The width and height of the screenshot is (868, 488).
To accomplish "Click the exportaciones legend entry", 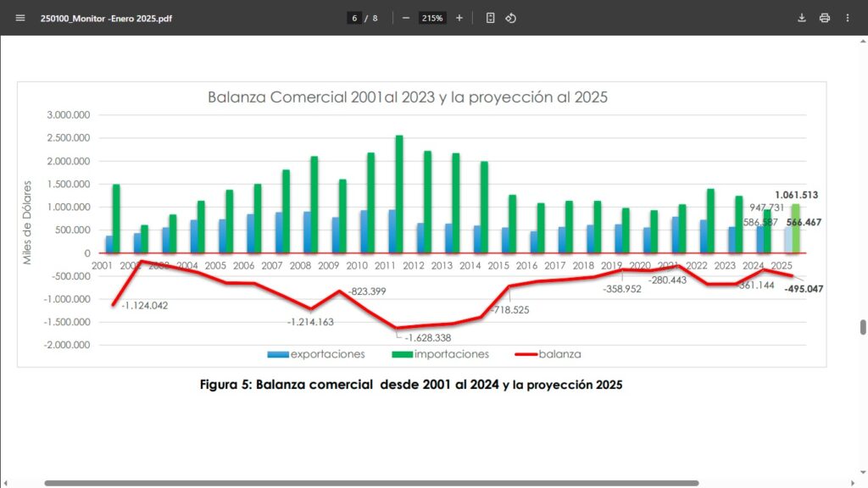I will coord(316,354).
